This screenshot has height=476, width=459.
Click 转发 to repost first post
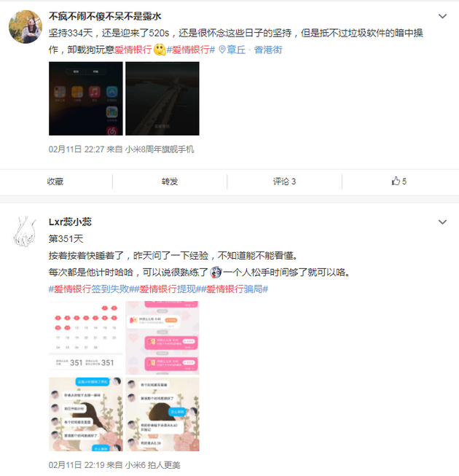coord(170,182)
